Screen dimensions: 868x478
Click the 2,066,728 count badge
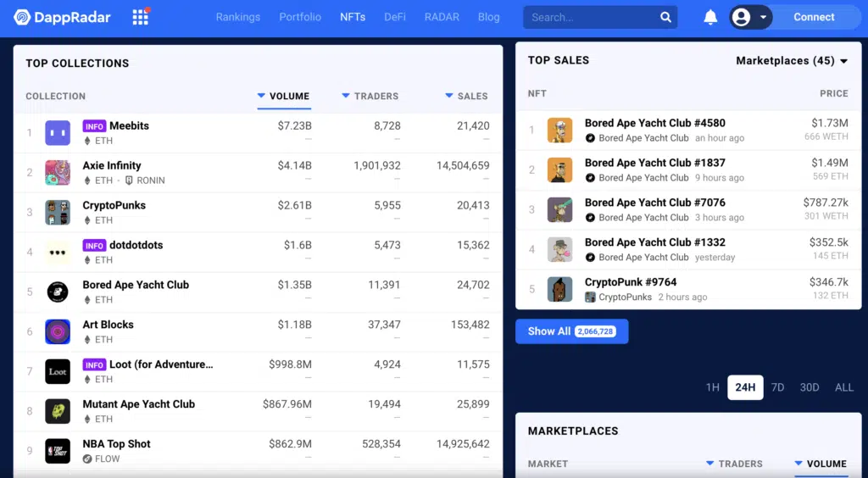pos(595,331)
